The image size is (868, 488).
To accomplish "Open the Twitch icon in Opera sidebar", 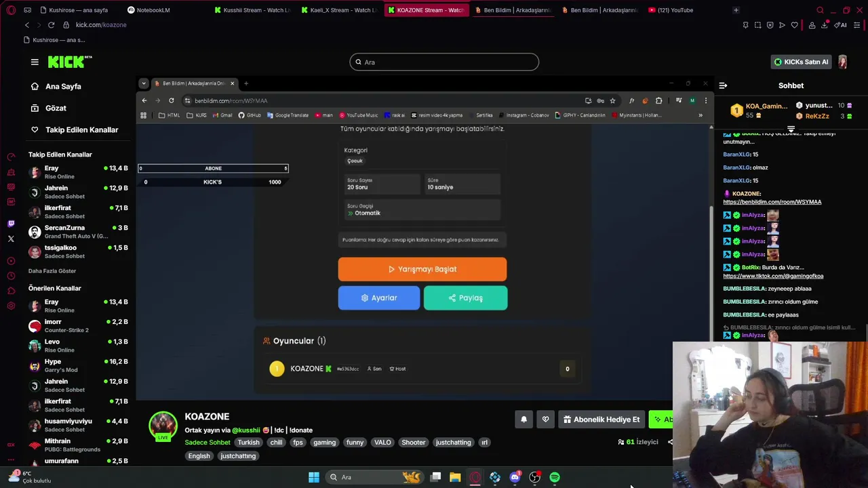I will click(11, 223).
